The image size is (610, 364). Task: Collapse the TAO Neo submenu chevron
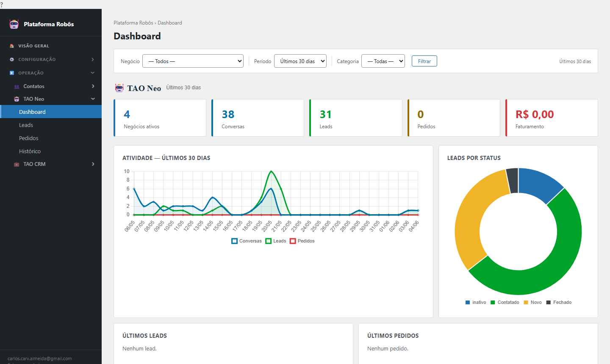click(93, 99)
